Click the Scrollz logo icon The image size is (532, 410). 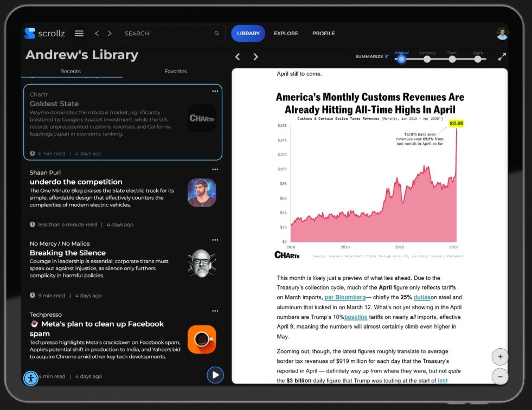[x=30, y=34]
